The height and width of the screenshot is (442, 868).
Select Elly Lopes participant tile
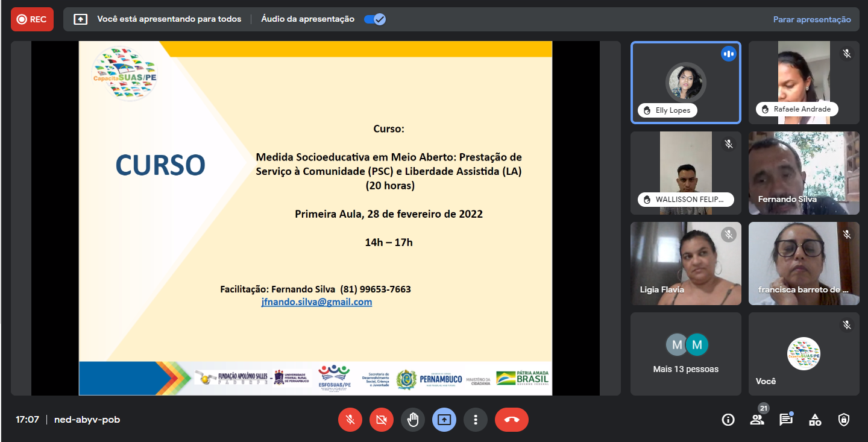686,83
